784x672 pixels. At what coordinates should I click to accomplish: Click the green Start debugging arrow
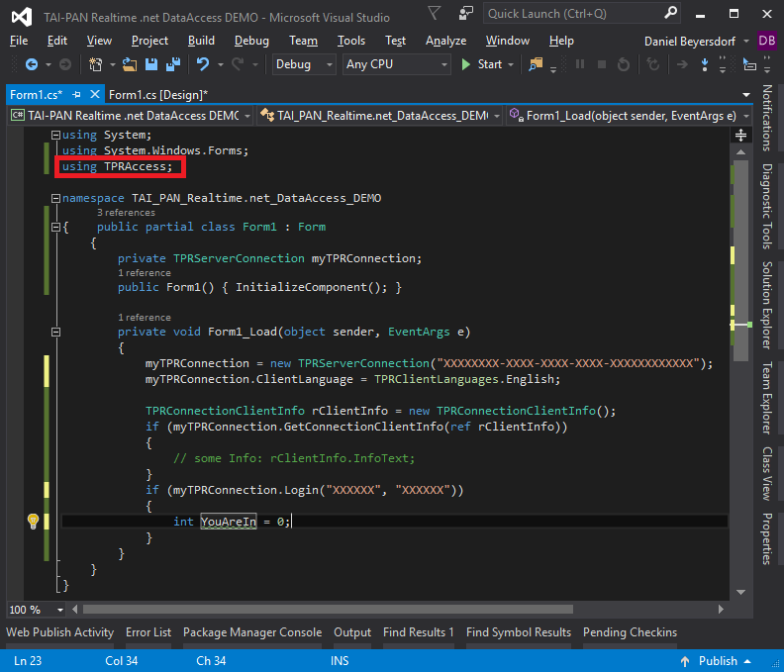pyautogui.click(x=466, y=64)
